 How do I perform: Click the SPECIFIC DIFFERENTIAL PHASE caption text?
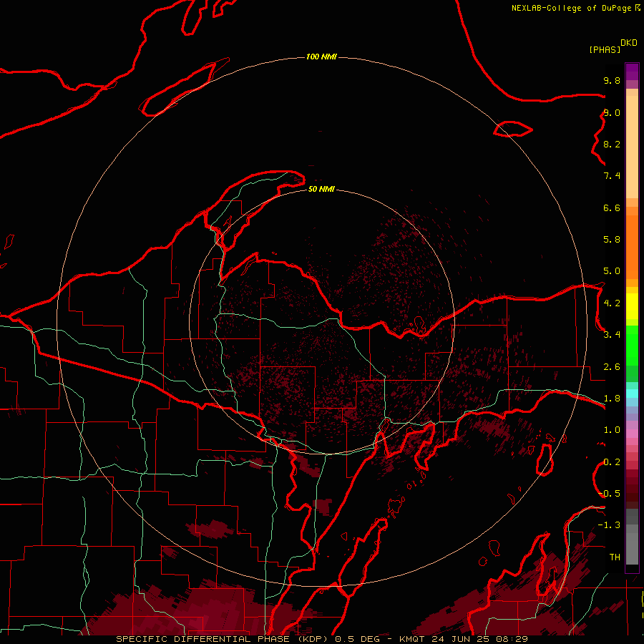[x=203, y=639]
